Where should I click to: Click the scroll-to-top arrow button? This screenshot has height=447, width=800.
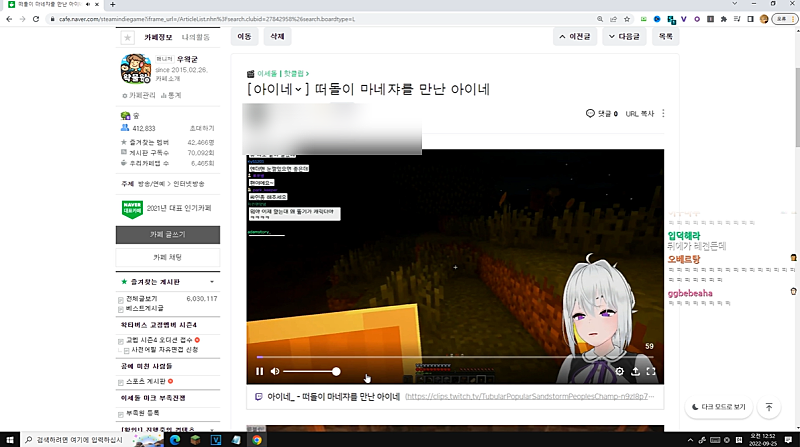click(x=769, y=407)
